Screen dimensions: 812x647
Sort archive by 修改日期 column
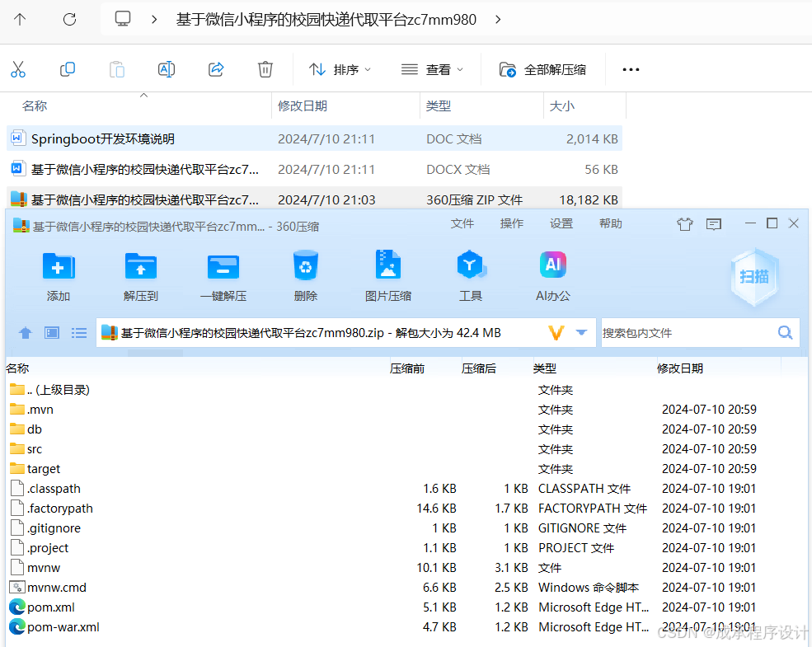tap(680, 368)
